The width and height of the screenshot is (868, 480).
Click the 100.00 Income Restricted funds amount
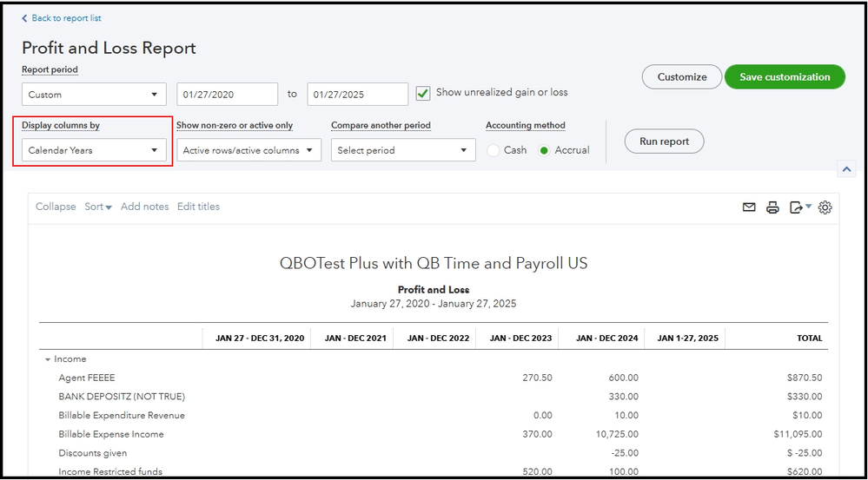[x=623, y=471]
